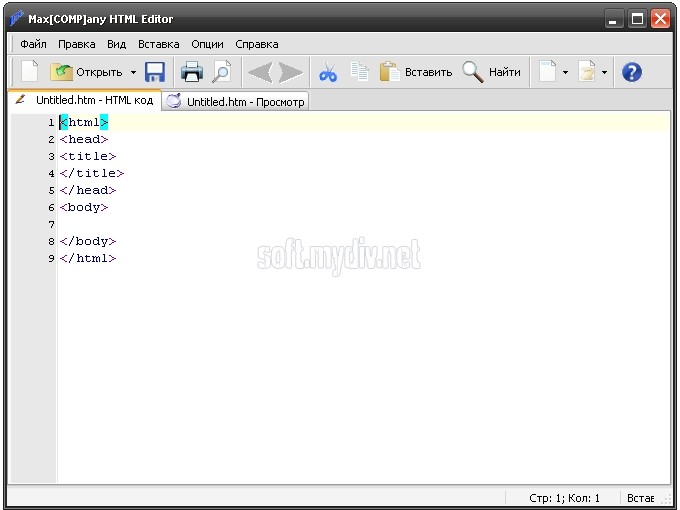Screen dimensions: 680x510
Task: Expand the Открыть dropdown arrow
Action: point(133,72)
